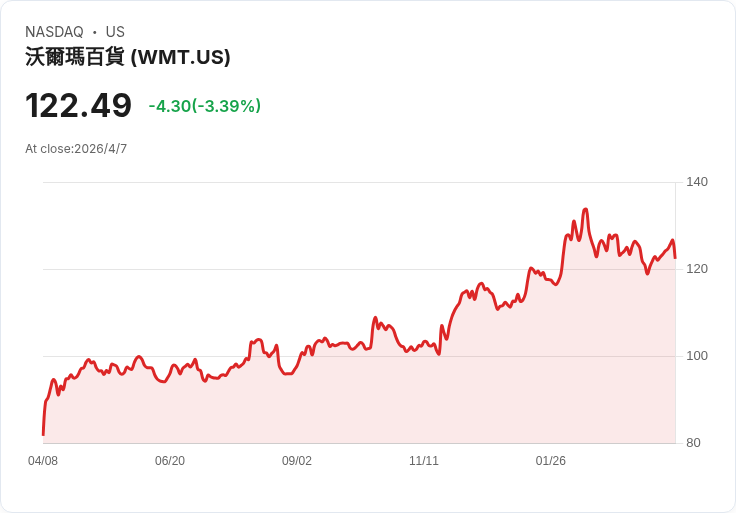Click the NASDAQ exchange label

click(54, 32)
